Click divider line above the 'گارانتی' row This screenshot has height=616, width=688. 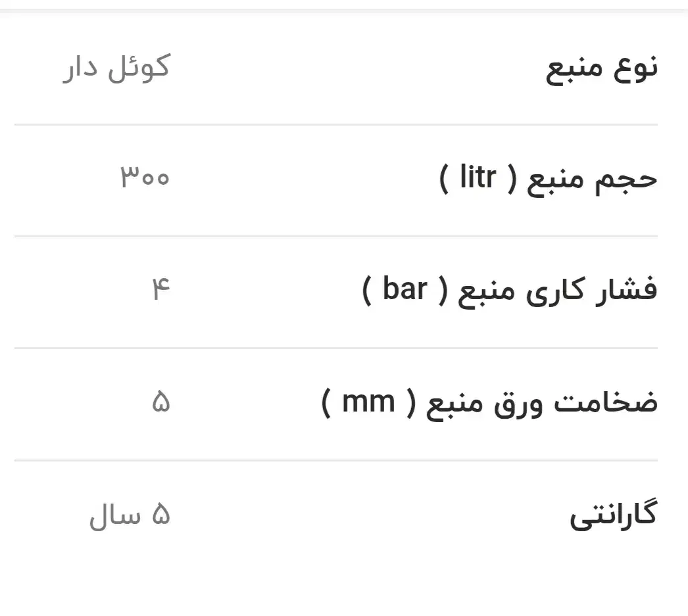pos(335,461)
